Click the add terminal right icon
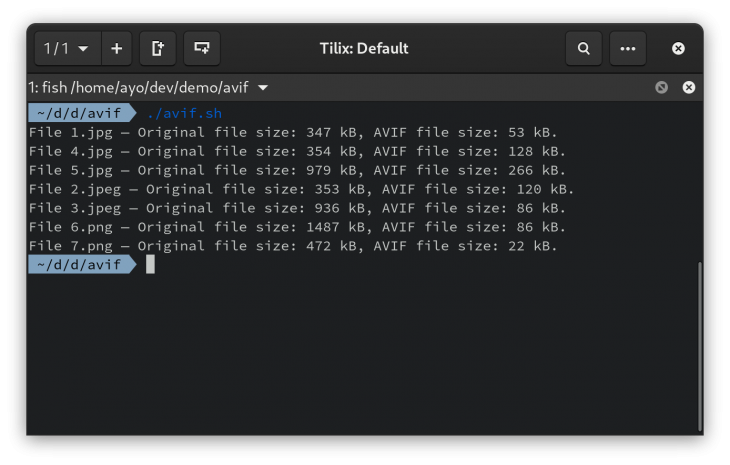Screen dimensions: 730x465 [158, 48]
